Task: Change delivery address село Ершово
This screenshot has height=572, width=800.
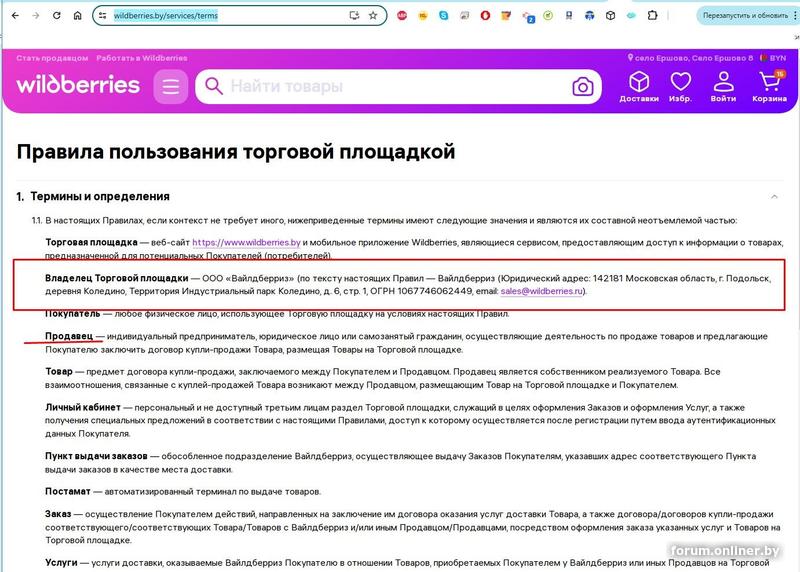Action: pos(690,58)
